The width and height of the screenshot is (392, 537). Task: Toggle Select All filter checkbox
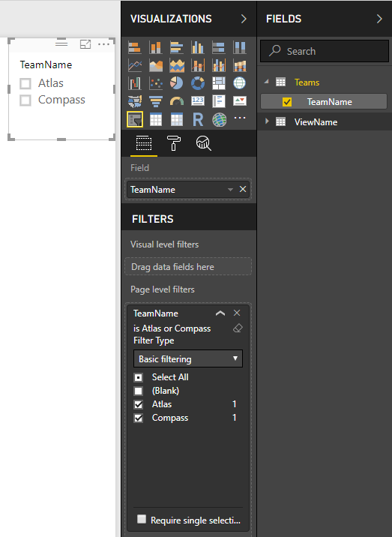coord(139,377)
